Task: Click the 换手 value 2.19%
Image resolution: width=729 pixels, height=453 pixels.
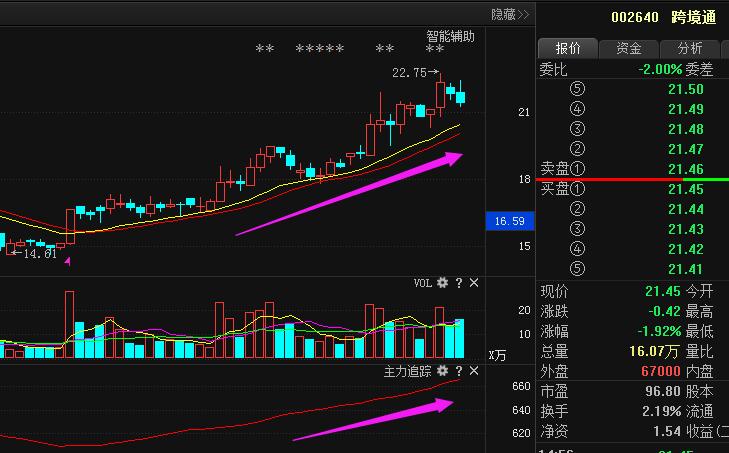Action: click(662, 411)
